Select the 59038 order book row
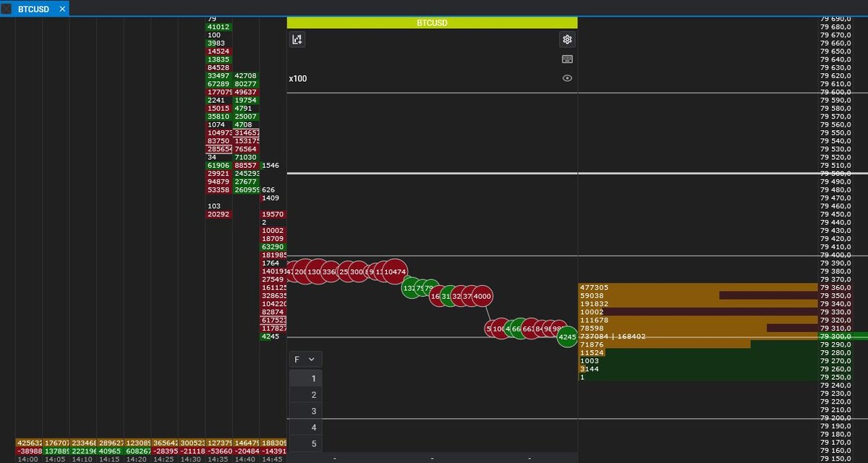868x463 pixels. tap(698, 295)
